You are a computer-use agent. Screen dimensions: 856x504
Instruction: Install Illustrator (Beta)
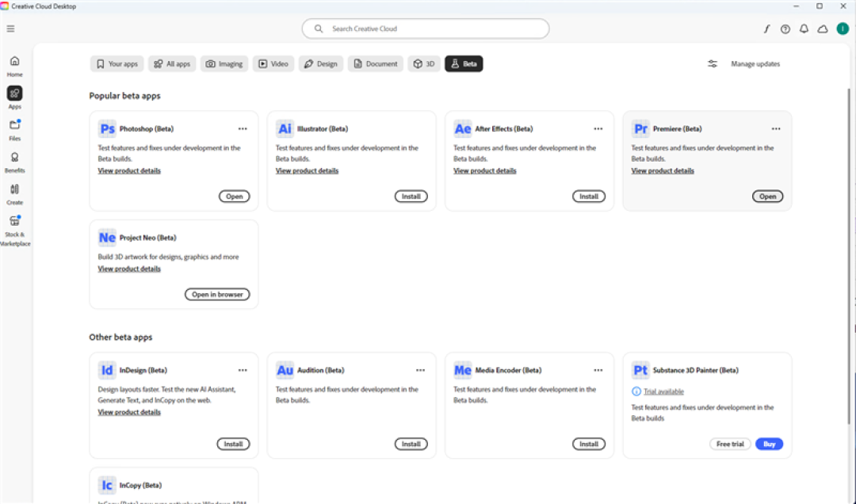pos(411,197)
